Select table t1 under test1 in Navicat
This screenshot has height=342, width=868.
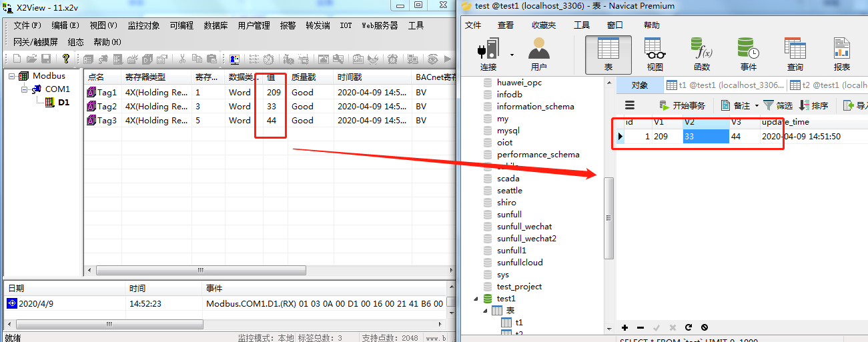click(519, 323)
